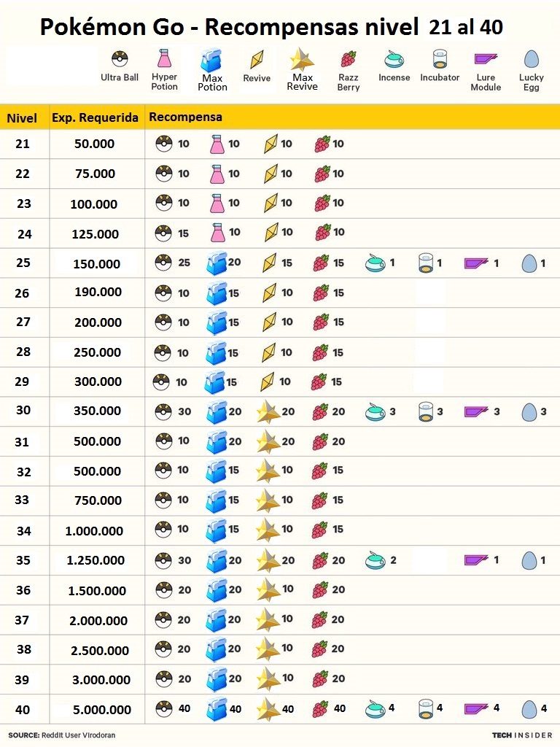The width and height of the screenshot is (560, 747).
Task: Click the Incense icon in level 25 row
Action: pyautogui.click(x=376, y=263)
